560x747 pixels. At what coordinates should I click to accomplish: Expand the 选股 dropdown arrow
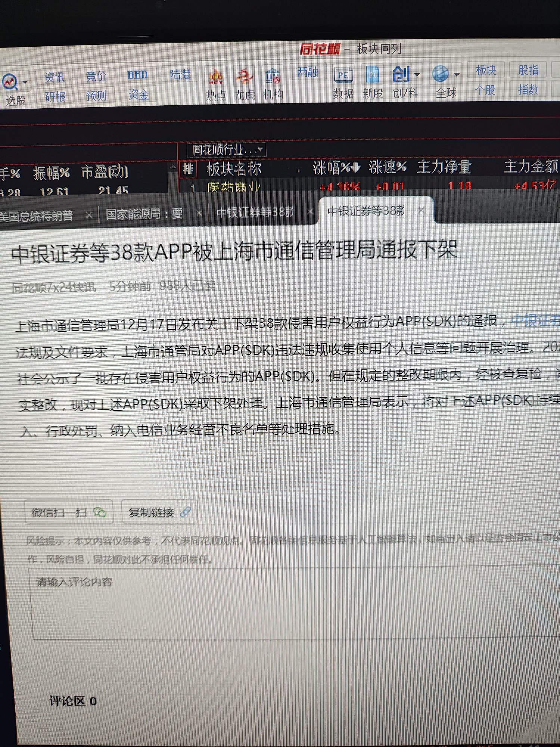point(25,82)
